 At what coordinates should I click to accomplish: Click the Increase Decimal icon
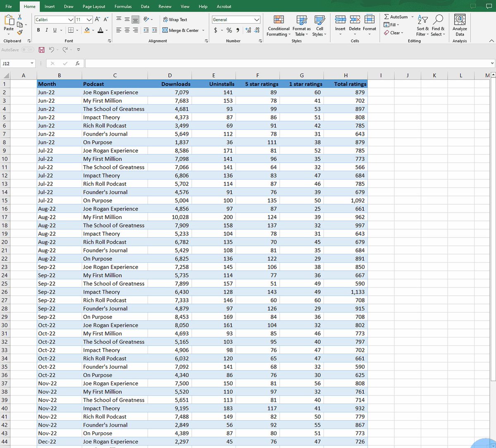248,30
